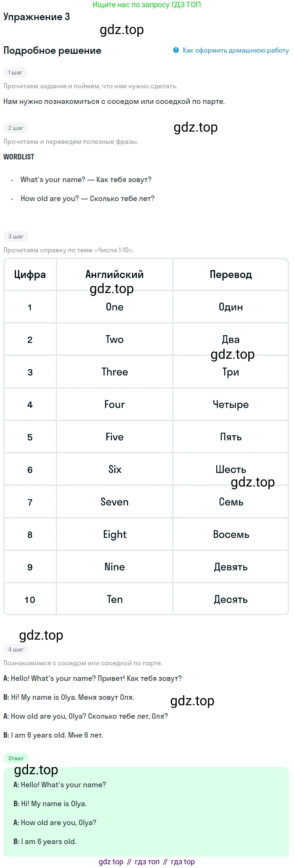Click the 'How old are you?' phrase
Image resolution: width=294 pixels, height=868 pixels.
50,198
